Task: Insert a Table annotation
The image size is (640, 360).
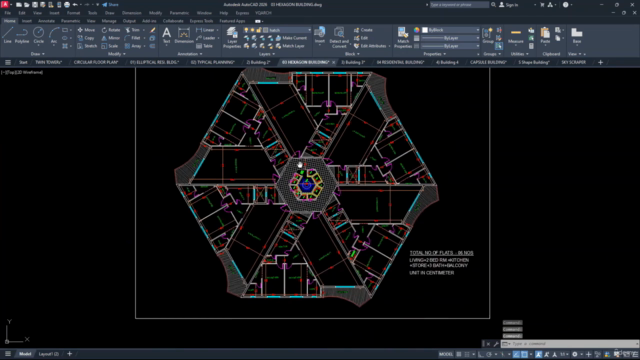Action: (204, 46)
